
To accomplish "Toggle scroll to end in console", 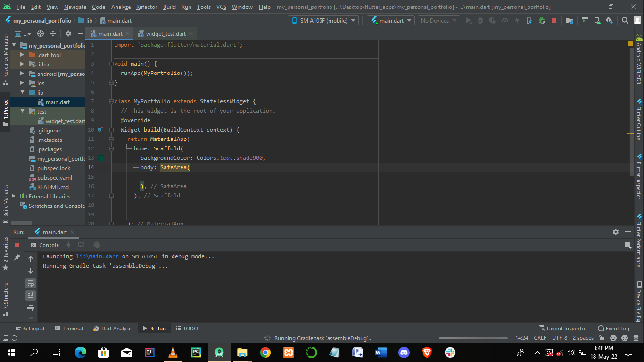I will click(x=31, y=296).
